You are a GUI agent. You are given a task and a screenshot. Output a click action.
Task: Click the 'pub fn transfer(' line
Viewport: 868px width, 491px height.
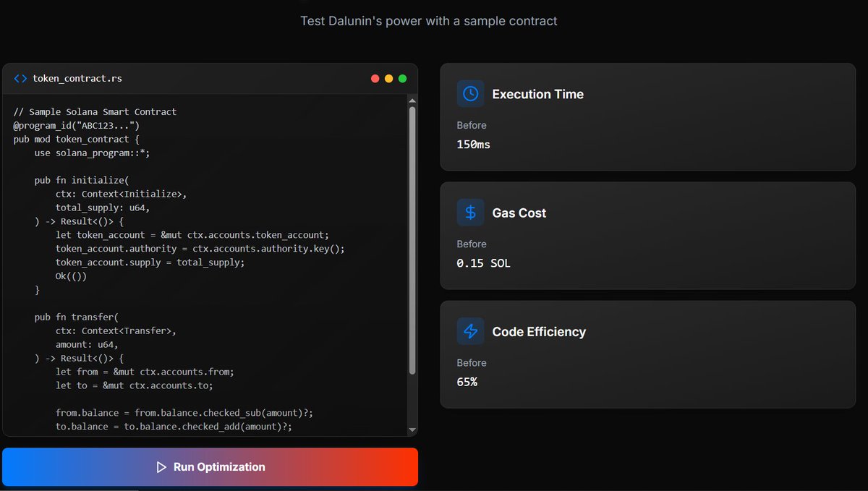tap(76, 317)
